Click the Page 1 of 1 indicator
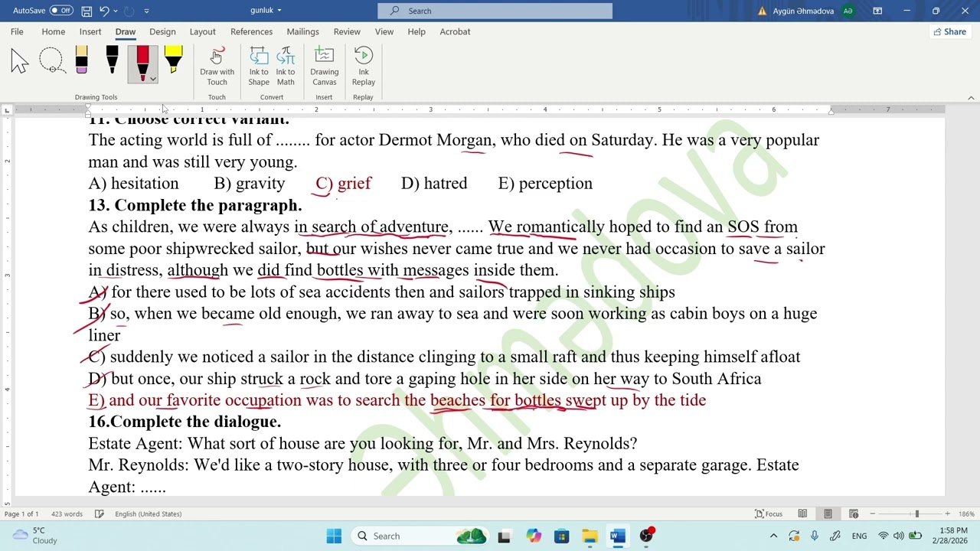This screenshot has height=551, width=980. click(x=21, y=514)
